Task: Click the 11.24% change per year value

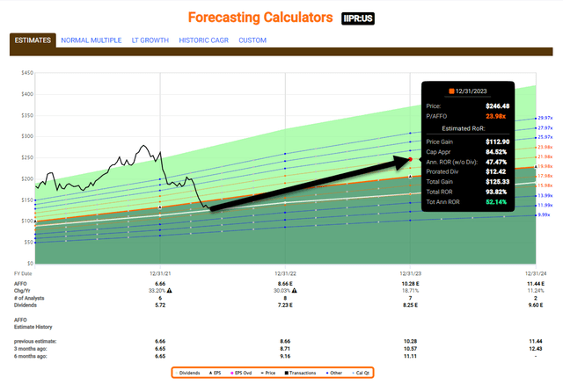Action: coord(536,291)
